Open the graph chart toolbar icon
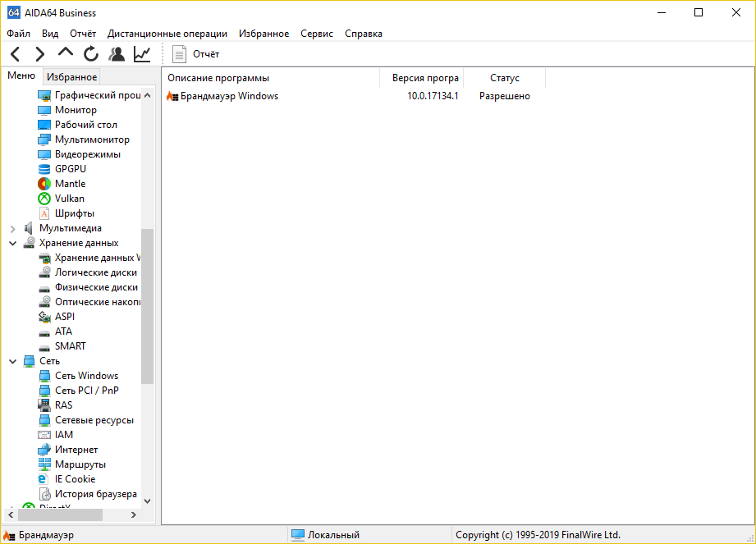 click(142, 54)
